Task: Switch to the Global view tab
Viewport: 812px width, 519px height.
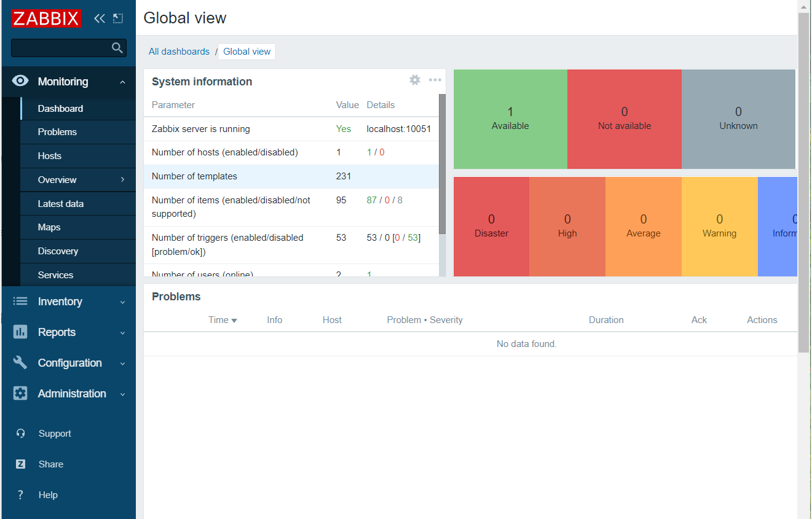Action: [246, 52]
